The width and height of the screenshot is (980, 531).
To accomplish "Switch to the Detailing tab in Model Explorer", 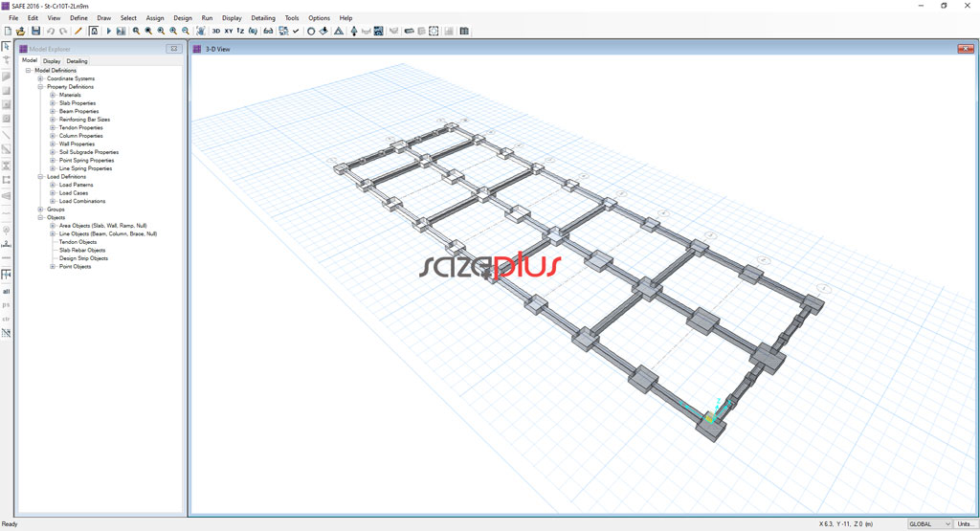I will point(77,61).
